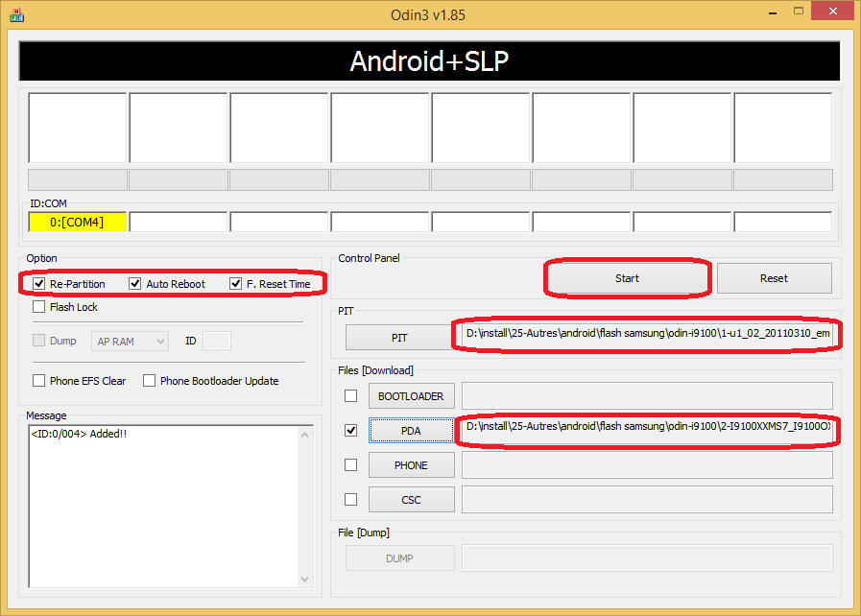The image size is (861, 616).
Task: Click the Odin3 application icon in title bar
Action: click(16, 14)
